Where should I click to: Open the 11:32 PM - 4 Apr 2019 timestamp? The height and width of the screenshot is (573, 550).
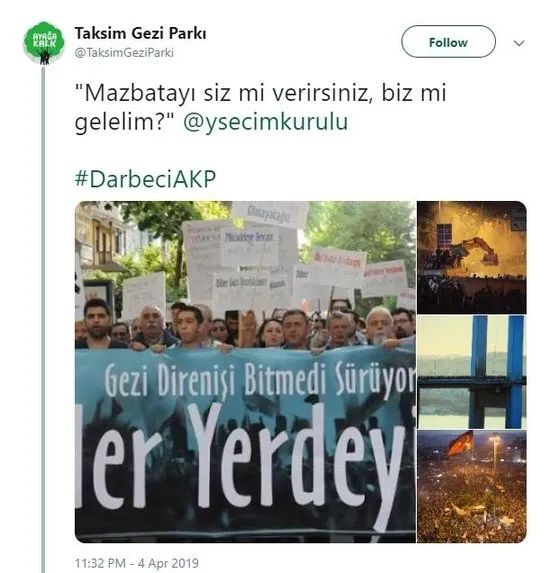coord(137,563)
